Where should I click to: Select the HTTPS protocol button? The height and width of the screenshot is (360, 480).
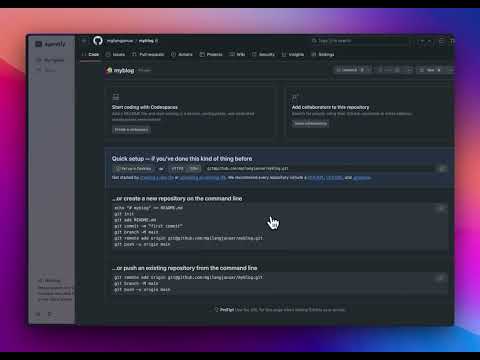pyautogui.click(x=177, y=169)
